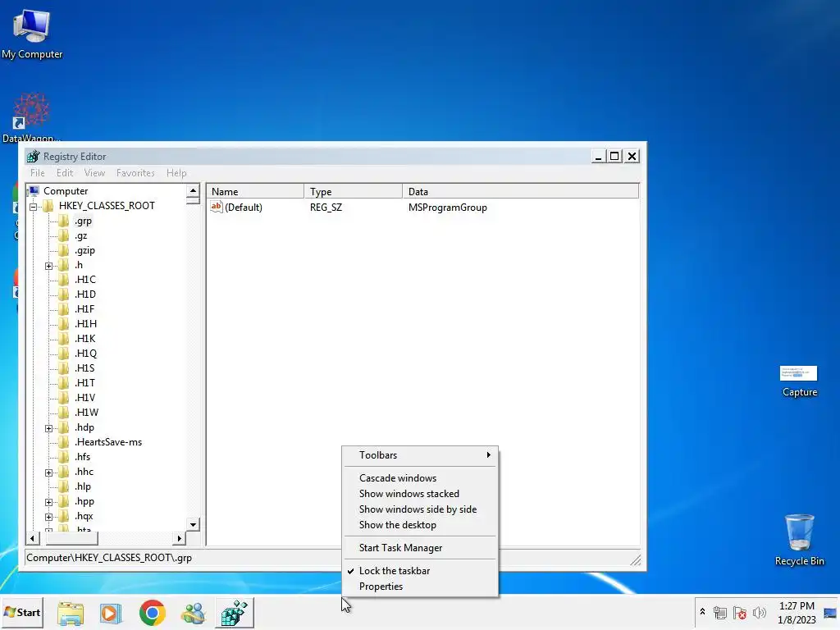
Task: Open the taskbar clock showing 1:27 PM
Action: coord(797,613)
